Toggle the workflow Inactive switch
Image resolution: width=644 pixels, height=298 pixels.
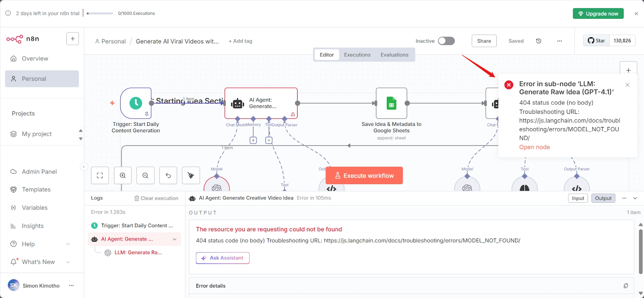446,41
